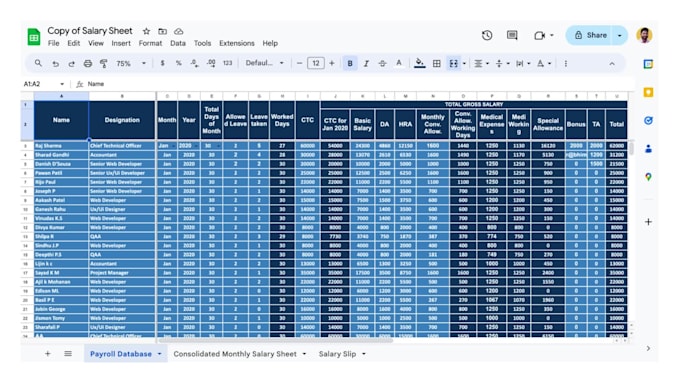Open the zoom 75% dropdown
This screenshot has width=680, height=383.
[130, 63]
